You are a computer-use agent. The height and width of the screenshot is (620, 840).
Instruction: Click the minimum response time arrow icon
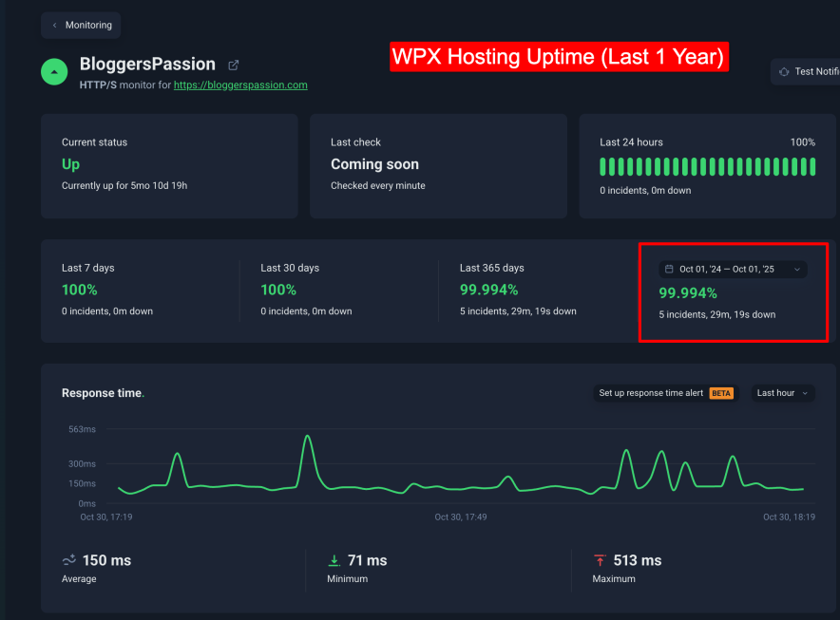[334, 560]
